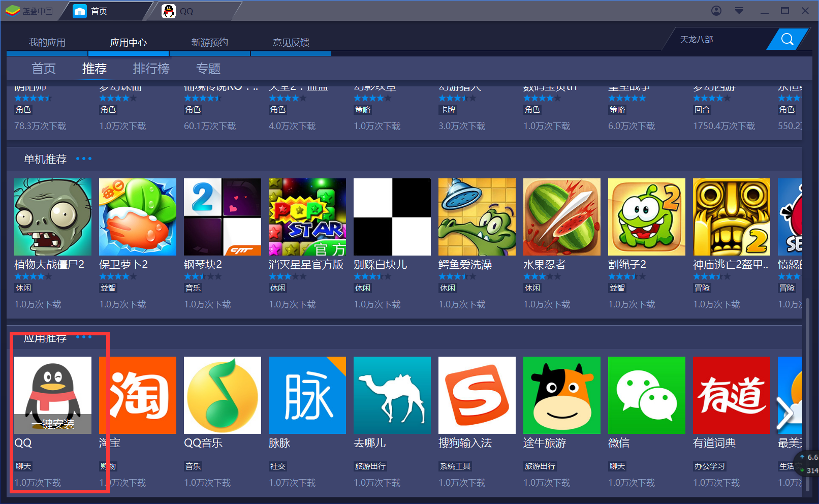819x504 pixels.
Task: Show more 应用推荐 items via dots
Action: pyautogui.click(x=84, y=336)
